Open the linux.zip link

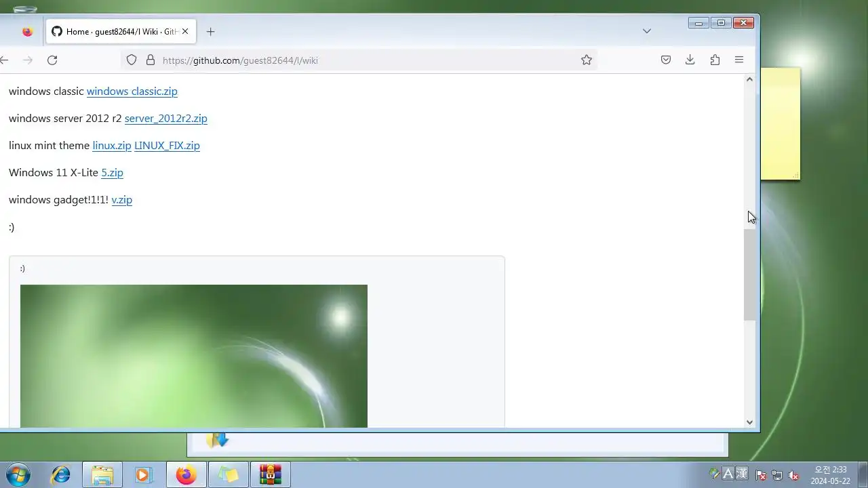[112, 146]
